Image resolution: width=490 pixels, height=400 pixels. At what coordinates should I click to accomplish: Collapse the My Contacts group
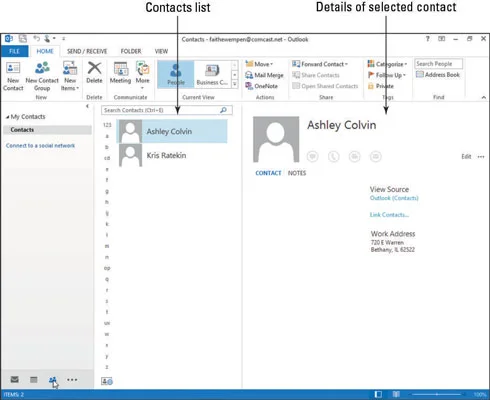(x=7, y=117)
